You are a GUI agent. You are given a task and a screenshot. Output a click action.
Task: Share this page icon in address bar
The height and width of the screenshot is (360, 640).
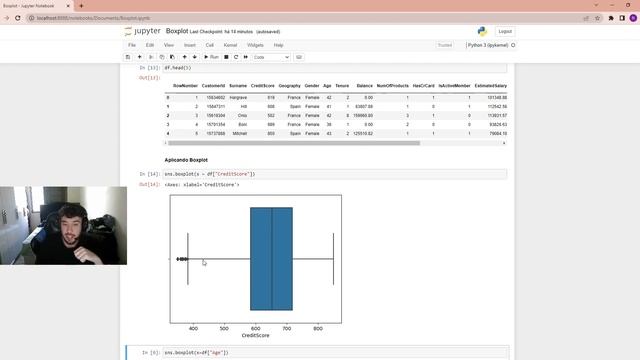[586, 18]
